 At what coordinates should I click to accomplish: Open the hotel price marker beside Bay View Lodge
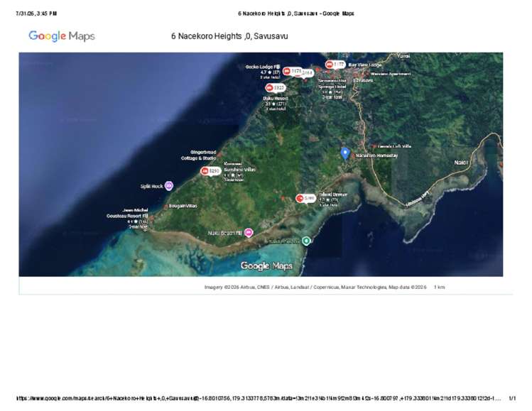pyautogui.click(x=335, y=65)
